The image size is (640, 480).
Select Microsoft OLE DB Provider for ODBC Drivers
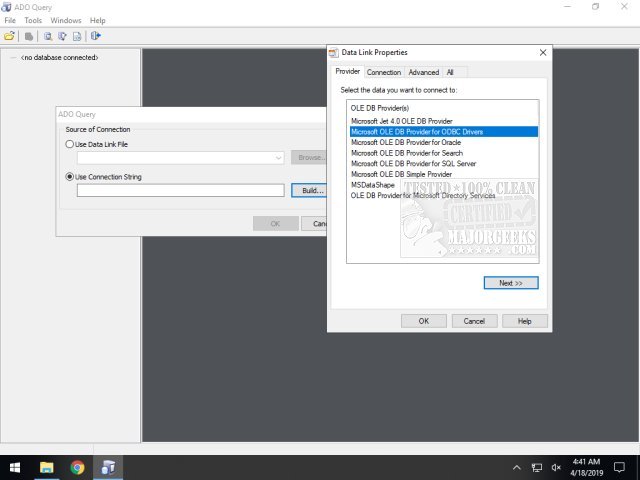(x=444, y=132)
